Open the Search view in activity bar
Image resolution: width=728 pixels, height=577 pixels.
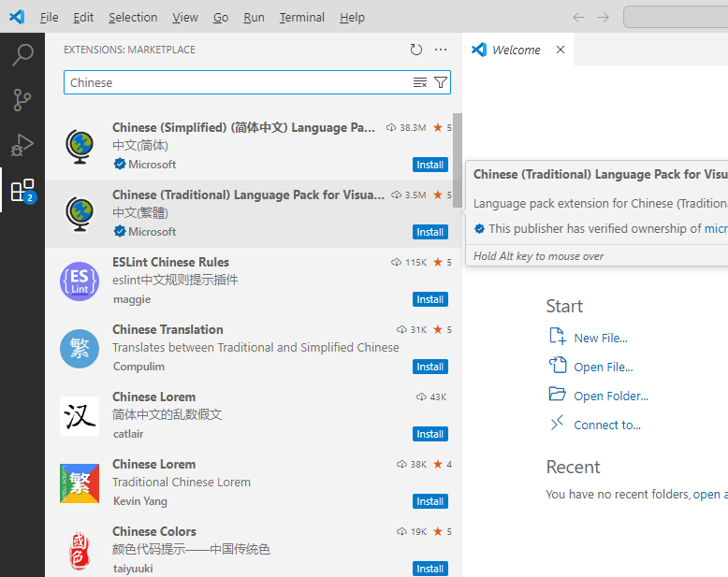22,55
